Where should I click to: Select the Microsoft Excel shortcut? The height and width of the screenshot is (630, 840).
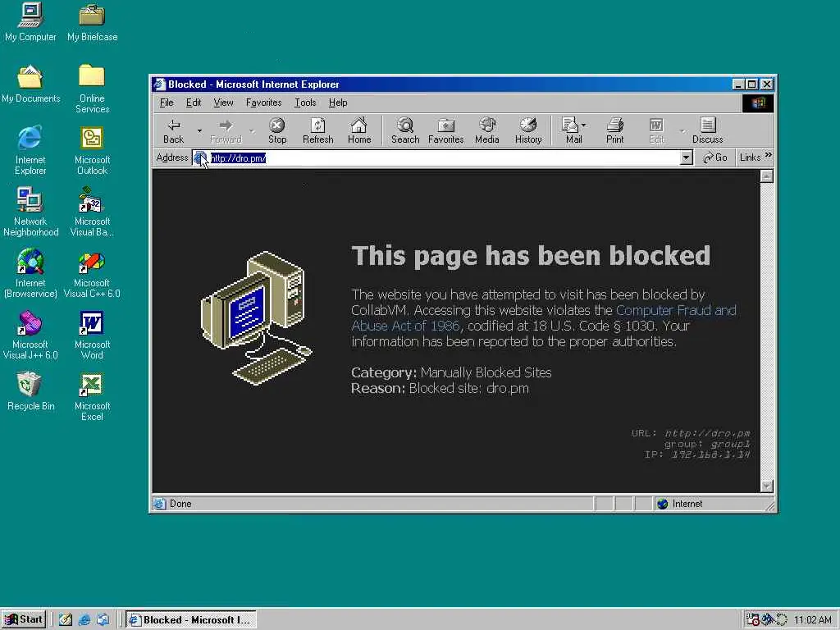pos(92,397)
